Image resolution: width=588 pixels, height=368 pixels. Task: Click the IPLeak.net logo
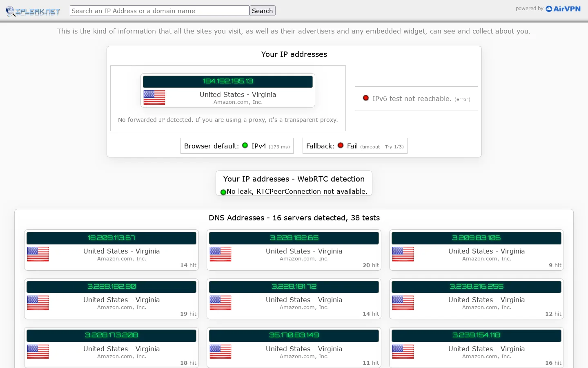point(33,11)
